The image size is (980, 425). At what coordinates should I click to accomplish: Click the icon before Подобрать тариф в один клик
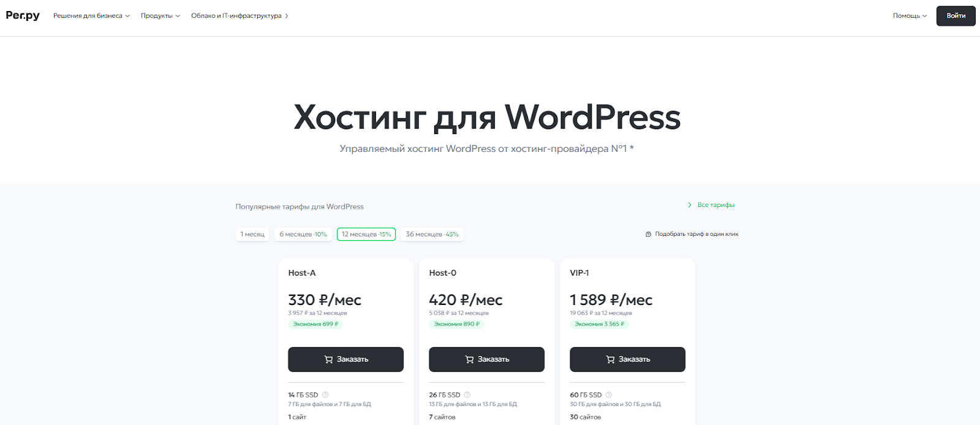click(648, 235)
